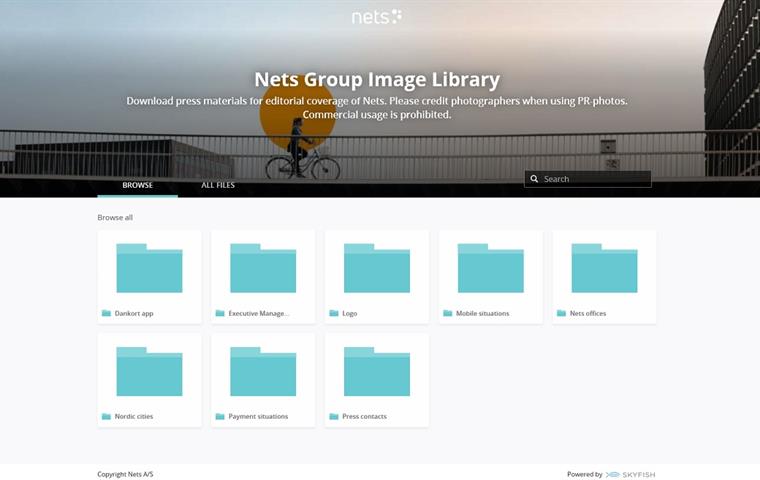The width and height of the screenshot is (760, 480).
Task: Switch to the ALL FILES tab
Action: pos(218,185)
